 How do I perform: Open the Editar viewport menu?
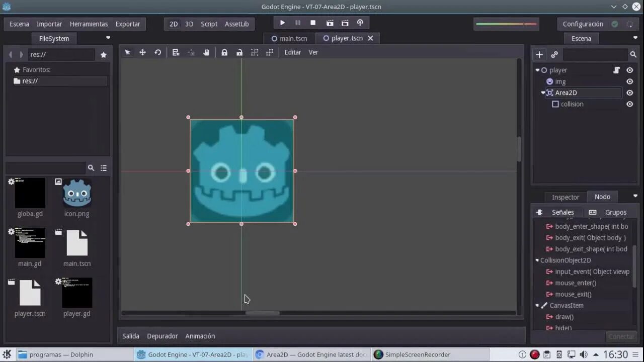293,52
